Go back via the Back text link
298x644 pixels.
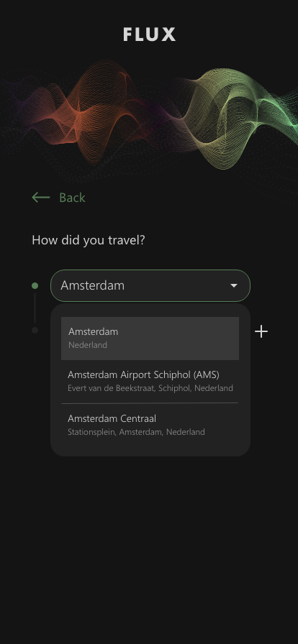(x=72, y=198)
